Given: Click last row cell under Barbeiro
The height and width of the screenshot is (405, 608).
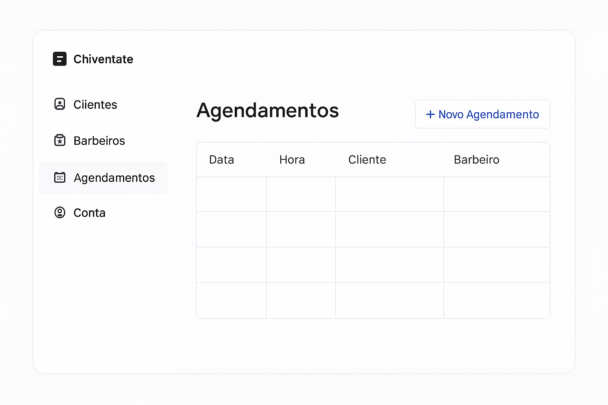Looking at the screenshot, I should pyautogui.click(x=496, y=300).
